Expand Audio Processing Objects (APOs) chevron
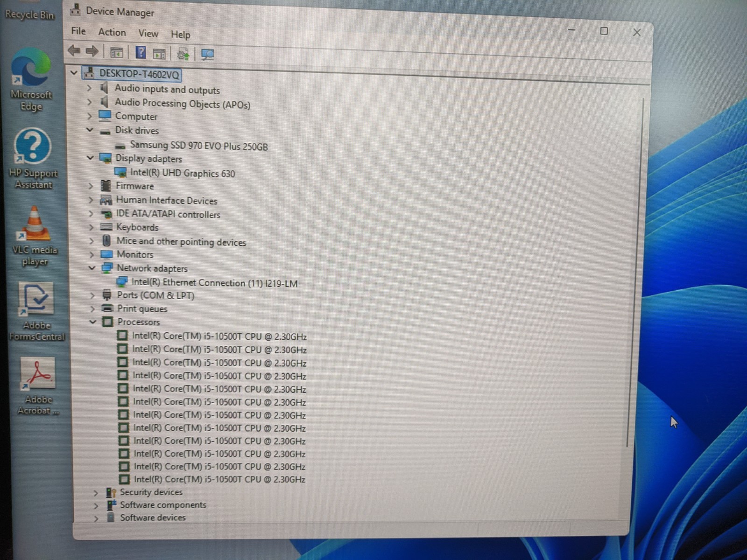Viewport: 747px width, 560px height. click(89, 102)
